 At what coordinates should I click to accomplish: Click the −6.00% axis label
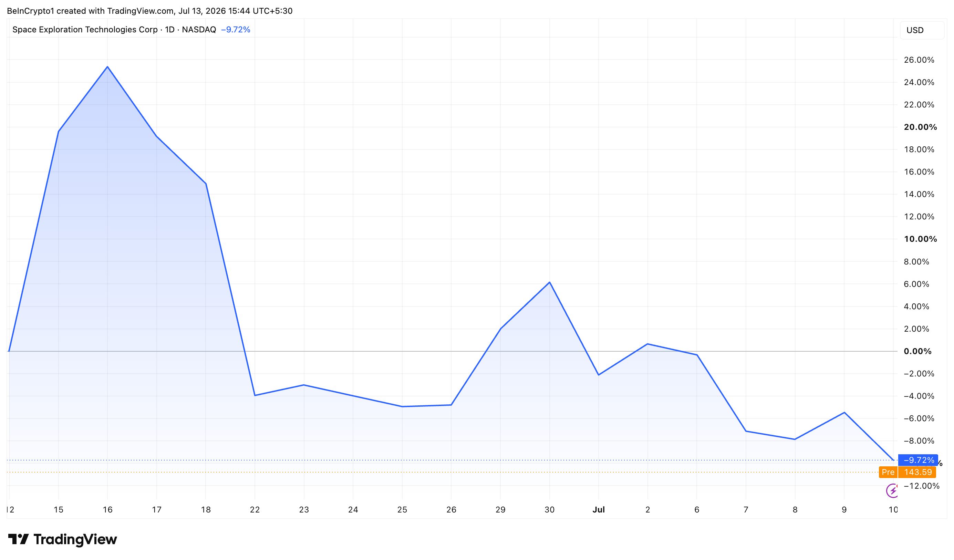[x=919, y=418]
